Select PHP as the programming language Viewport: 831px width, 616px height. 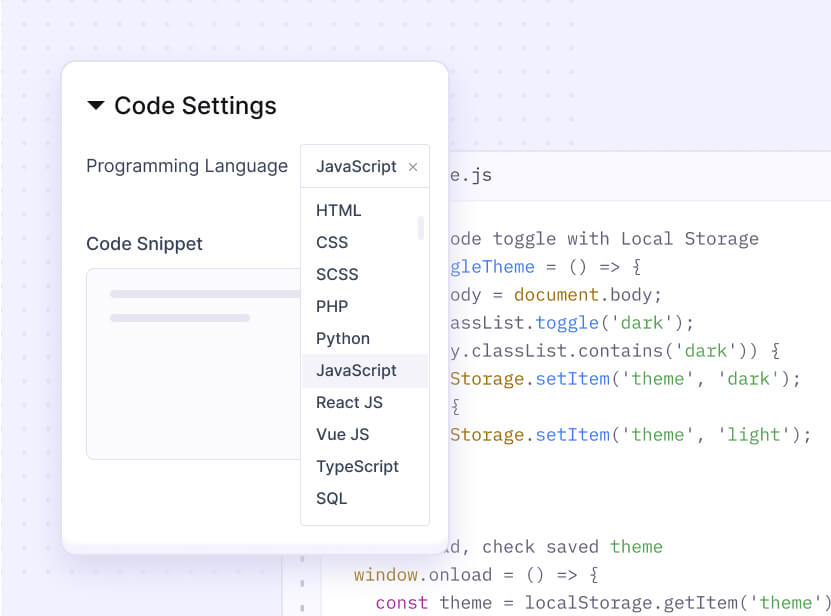tap(332, 307)
